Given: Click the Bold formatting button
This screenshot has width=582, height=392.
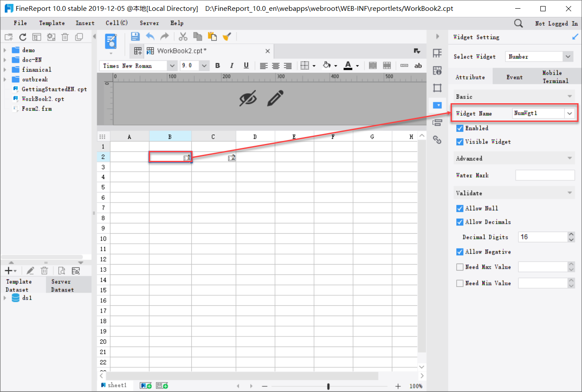Looking at the screenshot, I should [217, 65].
